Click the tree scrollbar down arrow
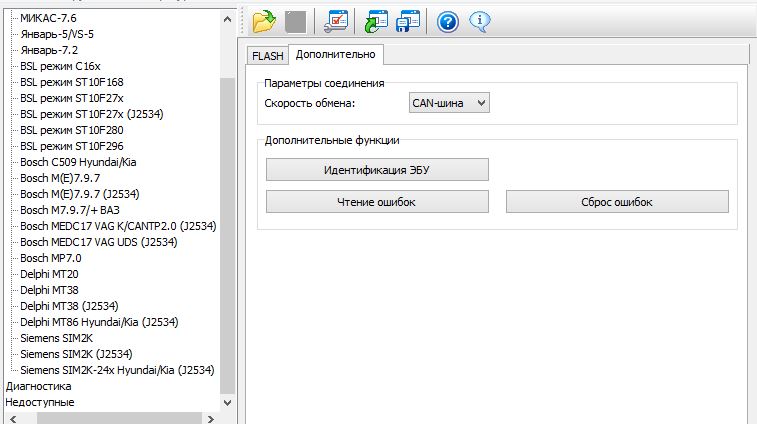 (x=227, y=402)
